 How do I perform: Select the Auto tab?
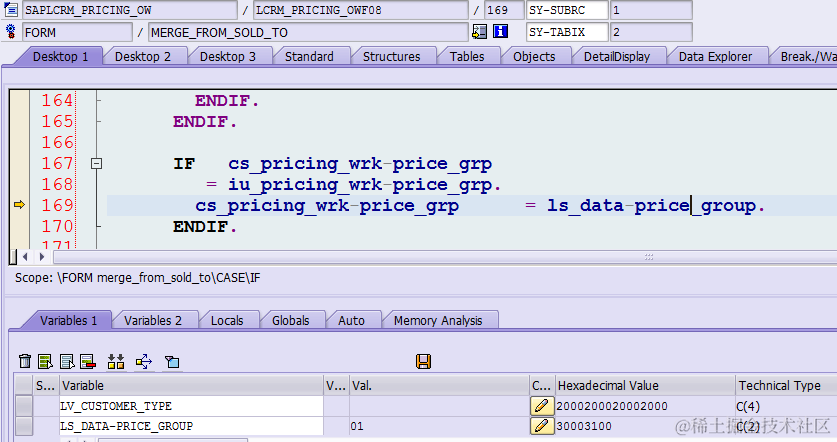[351, 320]
